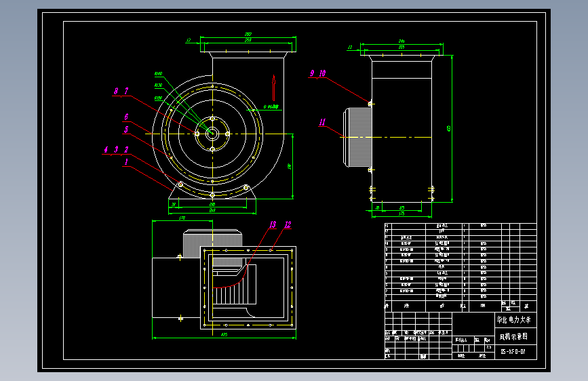Click part callout number 2
The image size is (588, 381).
tap(126, 150)
